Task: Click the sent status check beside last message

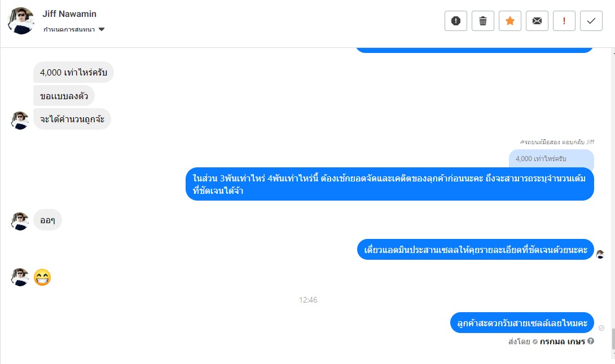Action: pos(601,328)
